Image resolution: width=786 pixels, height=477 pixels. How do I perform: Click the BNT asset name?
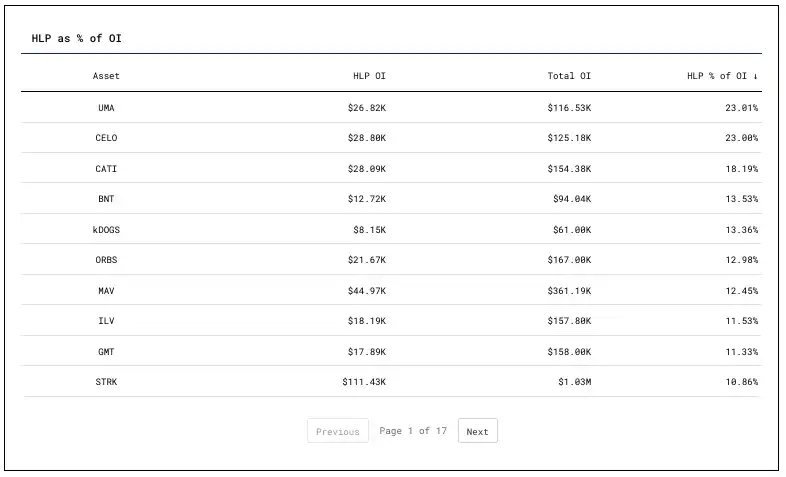(x=106, y=199)
